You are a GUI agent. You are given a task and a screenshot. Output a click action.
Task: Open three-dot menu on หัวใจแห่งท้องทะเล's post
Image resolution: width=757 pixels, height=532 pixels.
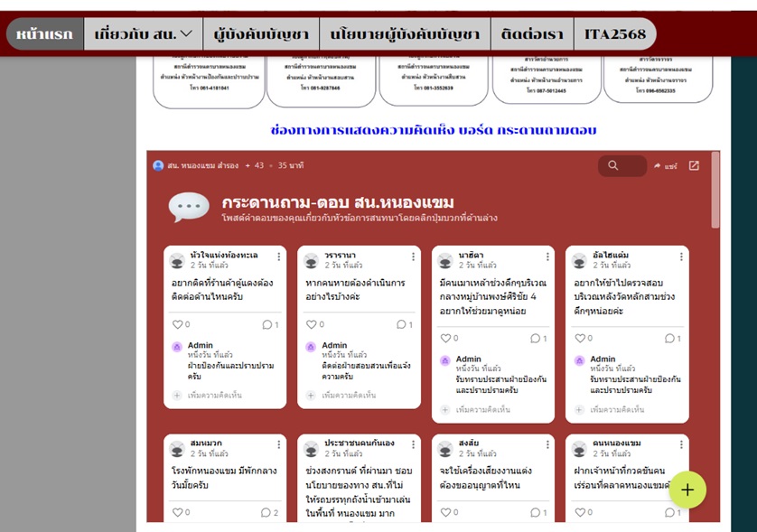pyautogui.click(x=278, y=257)
